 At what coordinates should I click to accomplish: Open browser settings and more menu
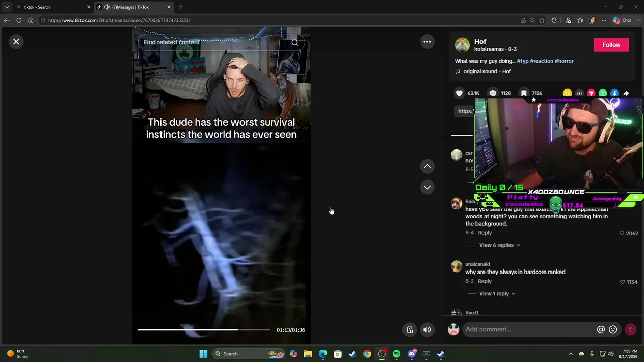coord(604,20)
